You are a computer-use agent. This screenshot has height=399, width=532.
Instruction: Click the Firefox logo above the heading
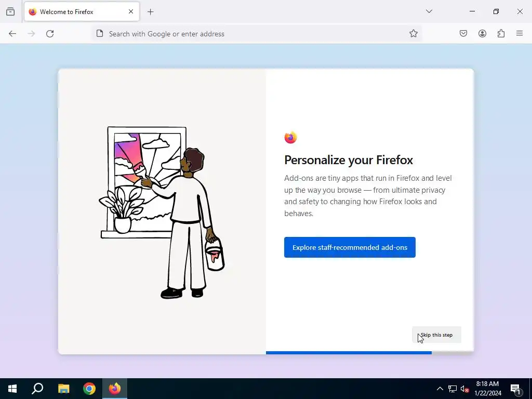click(x=291, y=137)
